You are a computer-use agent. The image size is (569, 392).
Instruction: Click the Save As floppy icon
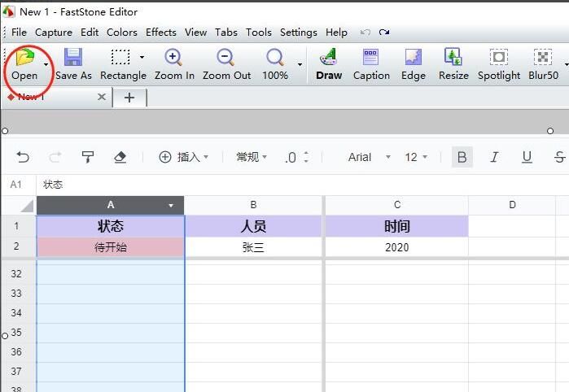coord(73,57)
